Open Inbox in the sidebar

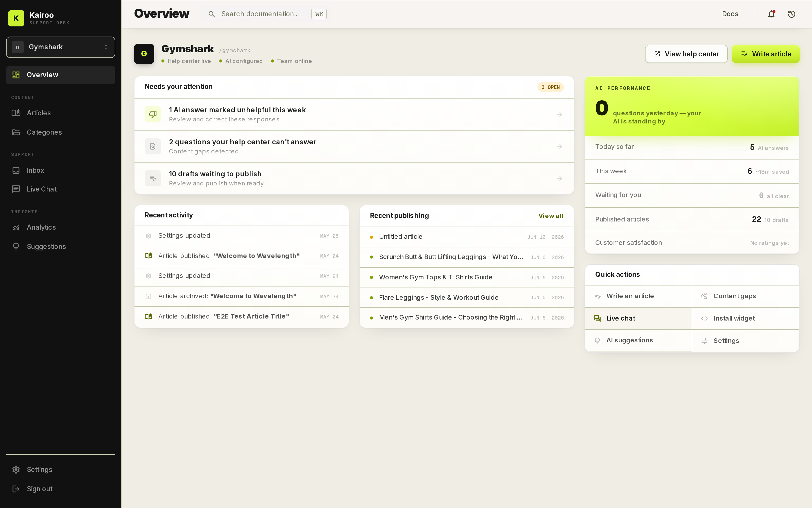coord(60,170)
